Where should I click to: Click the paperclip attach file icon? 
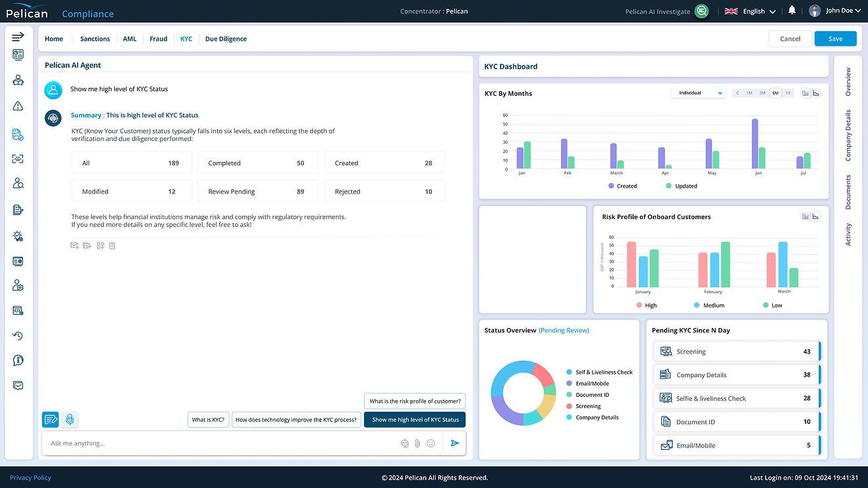[x=417, y=443]
